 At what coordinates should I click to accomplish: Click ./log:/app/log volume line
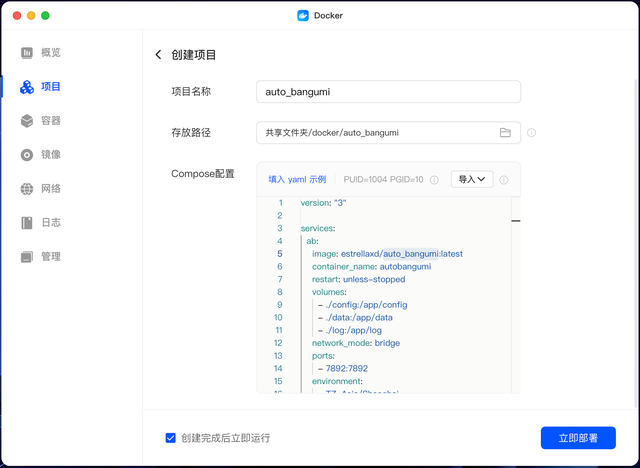(x=350, y=330)
